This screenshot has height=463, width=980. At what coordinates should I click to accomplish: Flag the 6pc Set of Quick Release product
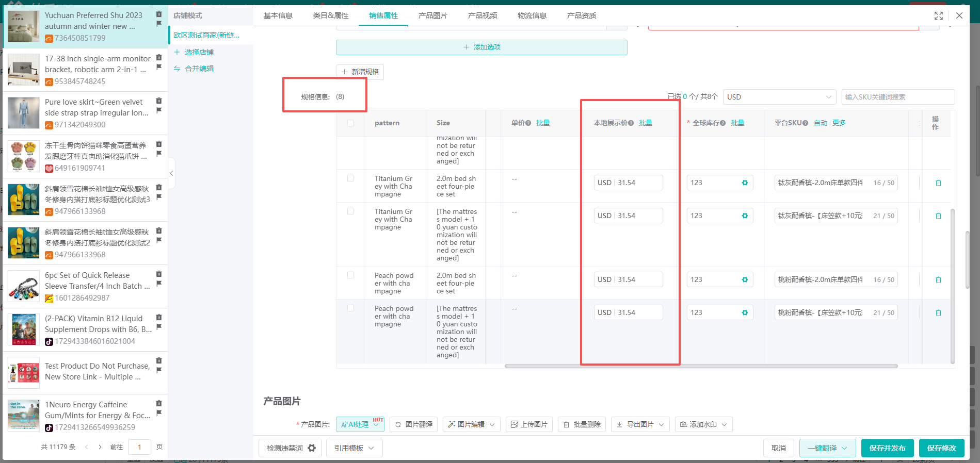pos(159,284)
